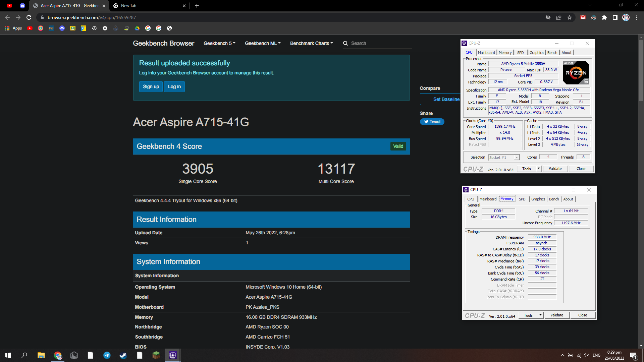644x362 pixels.
Task: Open the Google Drive bookmark
Action: coord(137,28)
